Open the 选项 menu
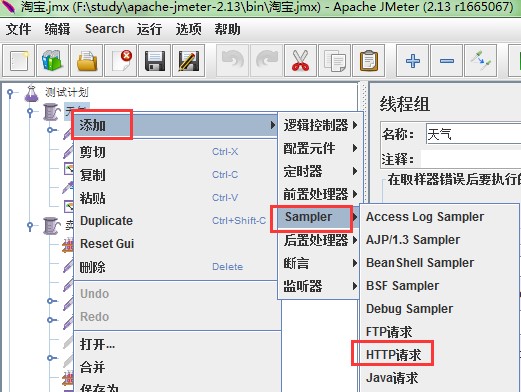 tap(188, 29)
